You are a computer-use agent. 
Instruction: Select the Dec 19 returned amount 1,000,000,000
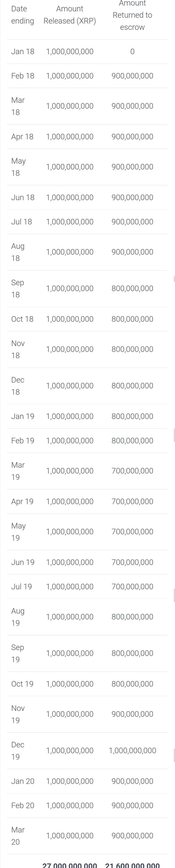(132, 750)
